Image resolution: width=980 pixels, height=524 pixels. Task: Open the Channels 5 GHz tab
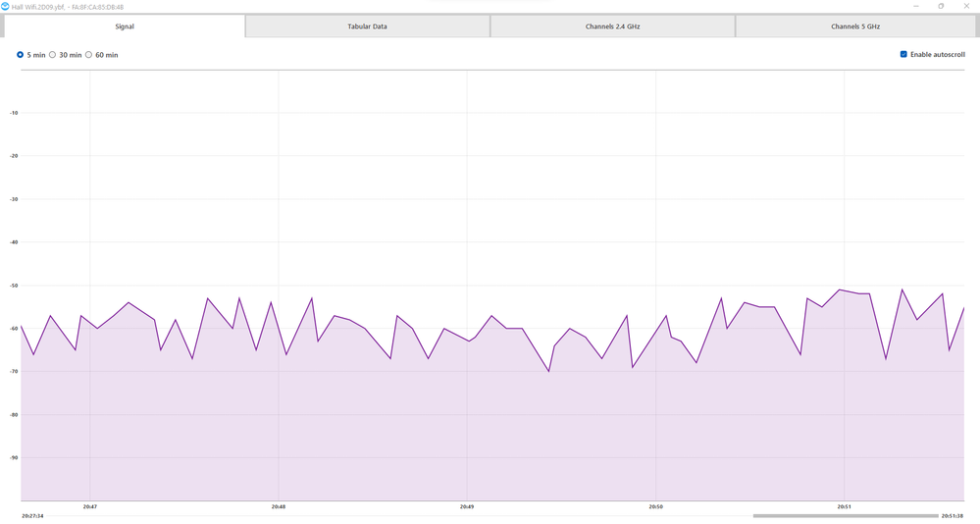[x=855, y=26]
